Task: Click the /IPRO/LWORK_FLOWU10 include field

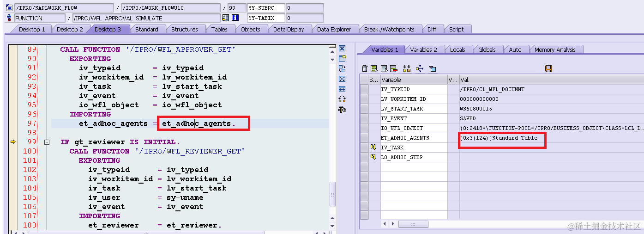Action: pos(171,8)
